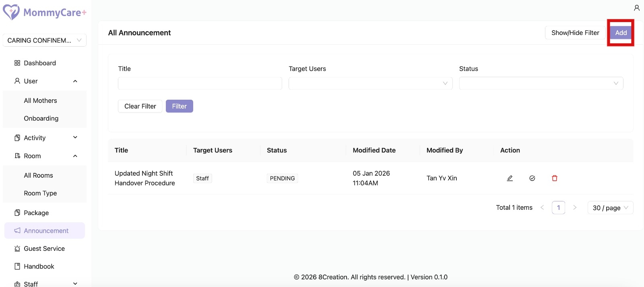
Task: Click into the Title filter field
Action: 200,83
